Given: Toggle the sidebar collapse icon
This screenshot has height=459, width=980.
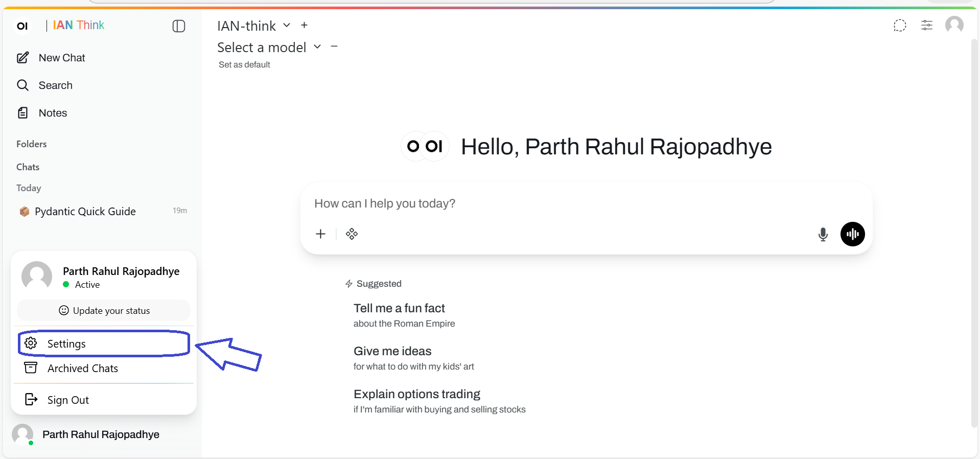Looking at the screenshot, I should tap(179, 26).
